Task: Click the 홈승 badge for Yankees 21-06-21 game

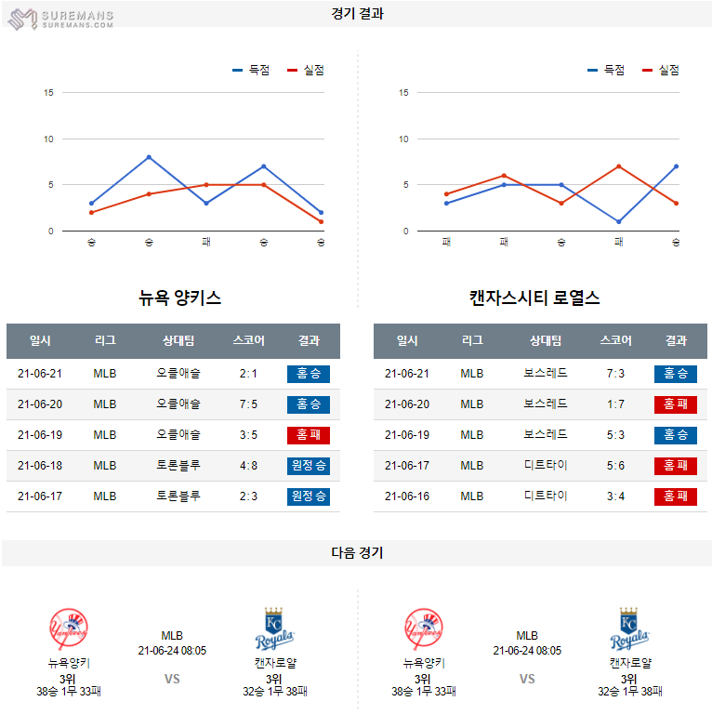Action: pos(309,374)
